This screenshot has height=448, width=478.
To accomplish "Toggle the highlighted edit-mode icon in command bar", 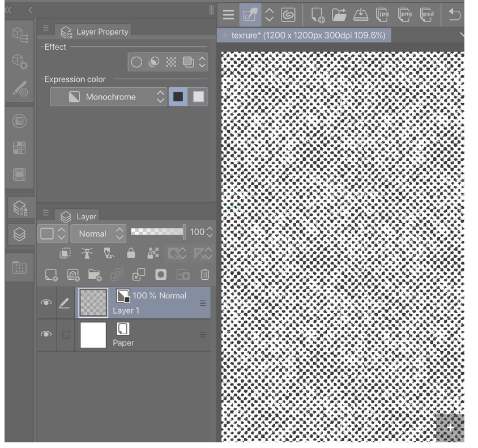I will pyautogui.click(x=250, y=15).
